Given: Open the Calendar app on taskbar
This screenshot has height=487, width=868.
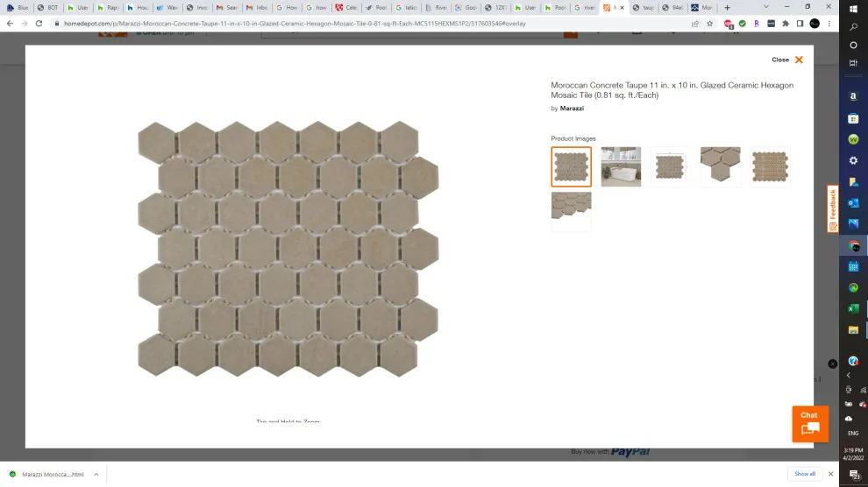Looking at the screenshot, I should [x=853, y=266].
